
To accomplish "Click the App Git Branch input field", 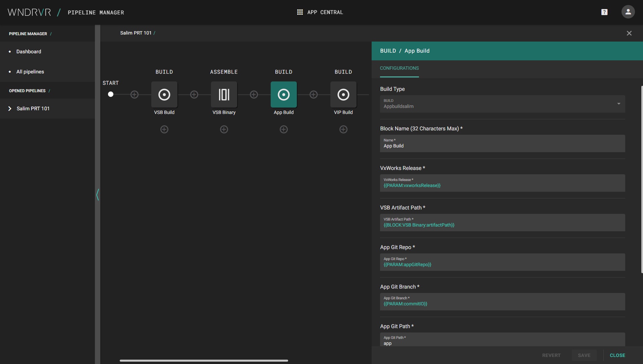I will [502, 302].
